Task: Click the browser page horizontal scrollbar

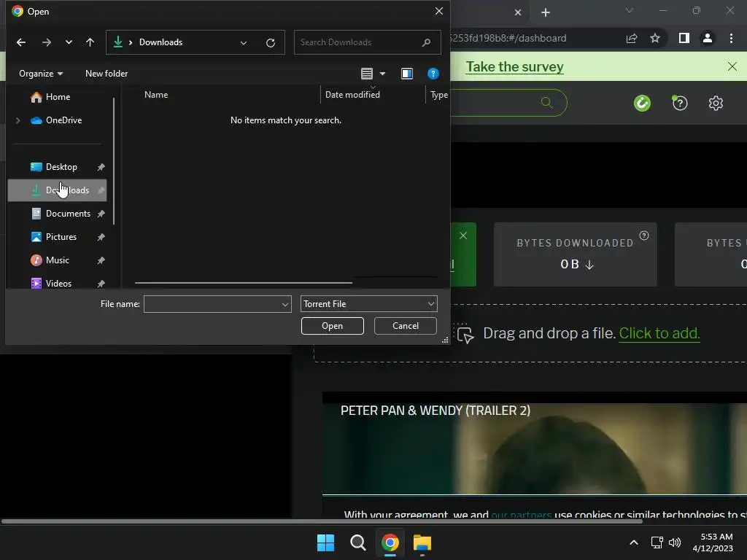Action: (322, 521)
